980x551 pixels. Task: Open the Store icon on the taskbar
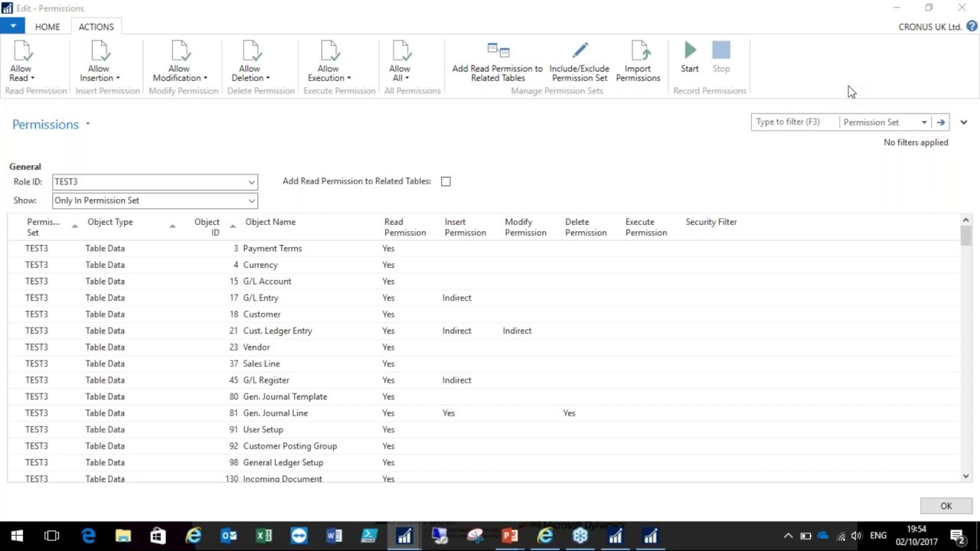(158, 536)
